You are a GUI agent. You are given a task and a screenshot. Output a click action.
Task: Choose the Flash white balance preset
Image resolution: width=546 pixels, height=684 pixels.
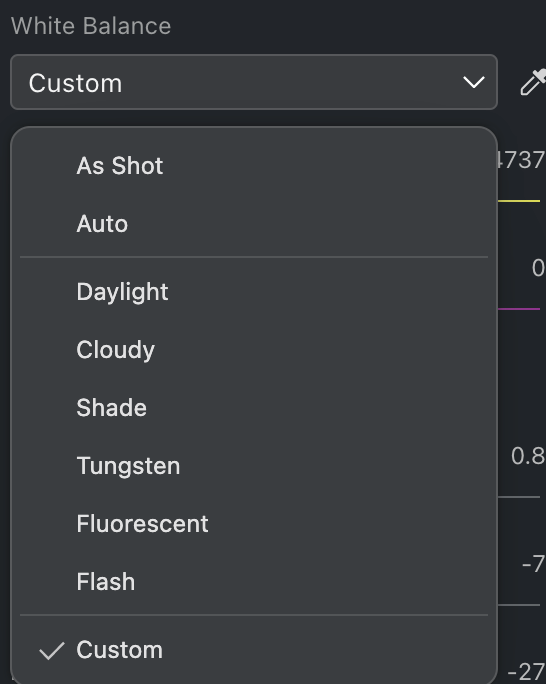pos(254,581)
